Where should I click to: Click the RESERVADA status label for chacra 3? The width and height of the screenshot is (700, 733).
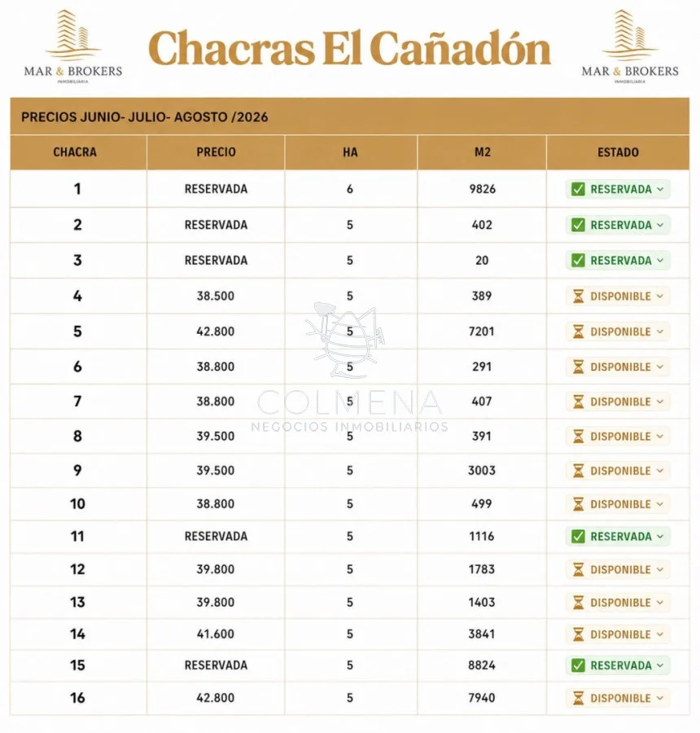[620, 261]
